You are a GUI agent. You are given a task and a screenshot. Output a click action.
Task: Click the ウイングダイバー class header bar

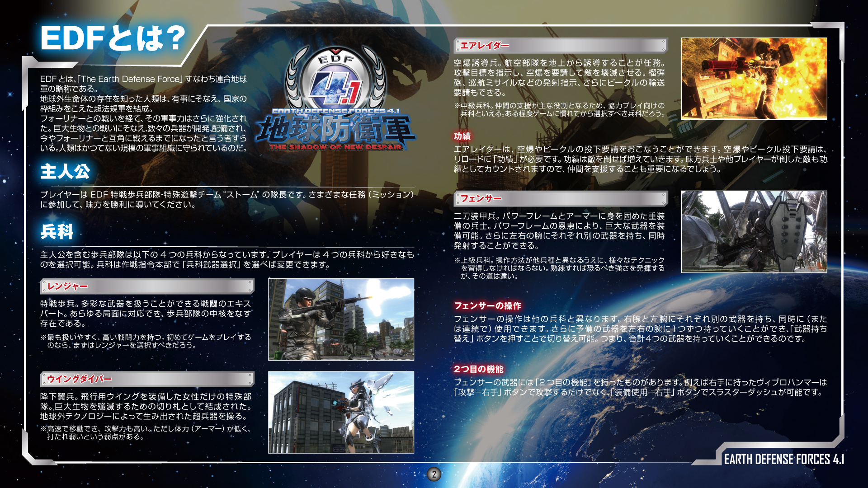pos(147,379)
